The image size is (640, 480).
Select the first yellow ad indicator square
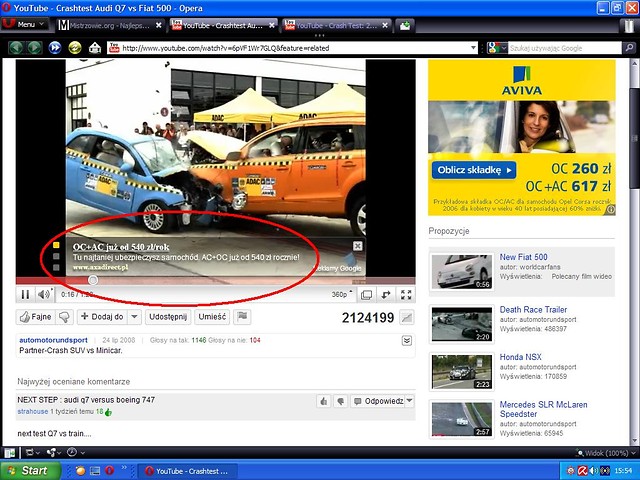pos(56,245)
